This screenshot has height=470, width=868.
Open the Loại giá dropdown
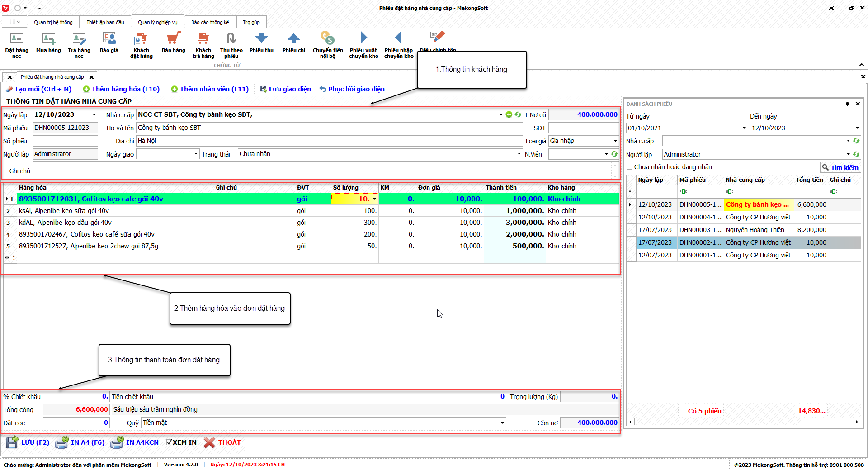(x=615, y=141)
